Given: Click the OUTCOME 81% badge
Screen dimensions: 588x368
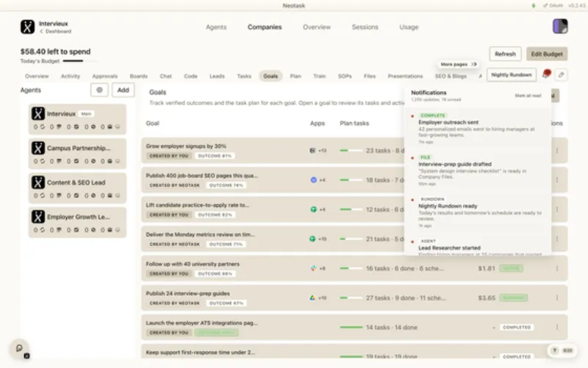Looking at the screenshot, I should pyautogui.click(x=215, y=156).
